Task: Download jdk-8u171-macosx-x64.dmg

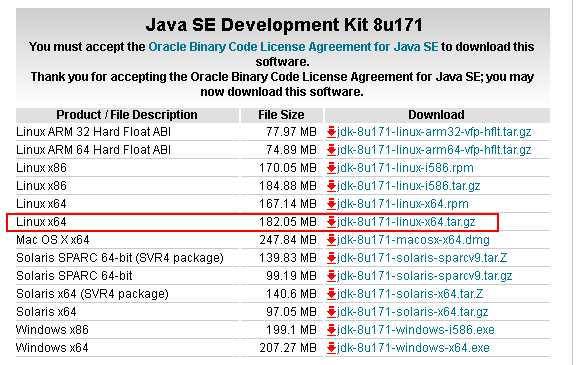Action: 413,240
